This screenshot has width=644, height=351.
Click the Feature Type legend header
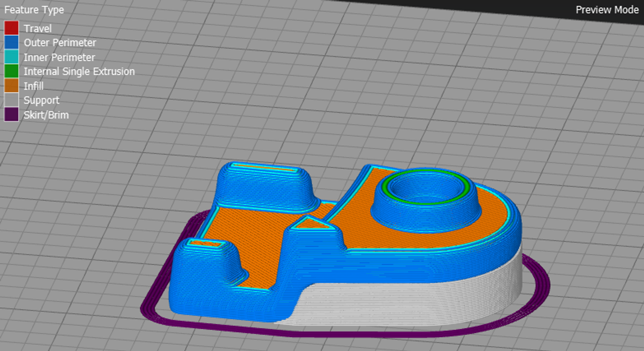pos(34,10)
